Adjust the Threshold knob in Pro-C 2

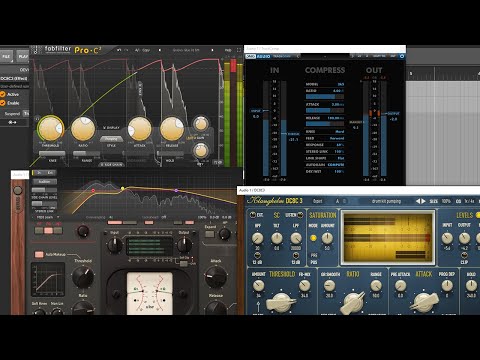coord(50,129)
